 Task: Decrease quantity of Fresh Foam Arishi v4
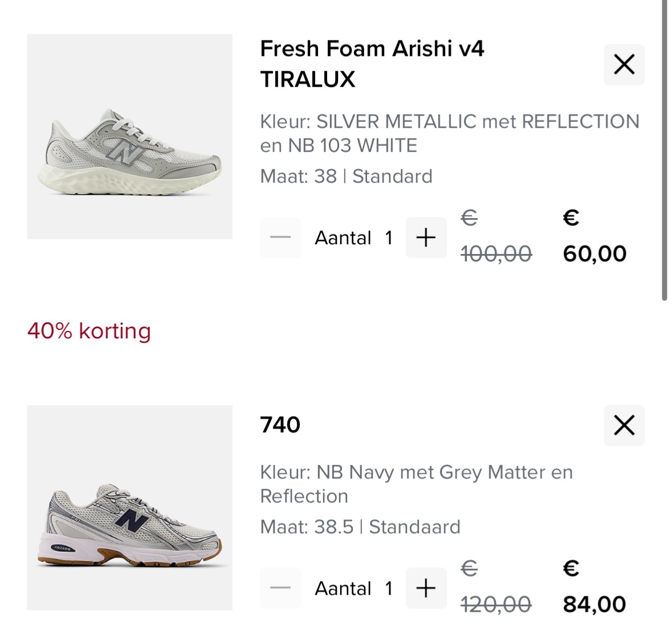[x=280, y=237]
